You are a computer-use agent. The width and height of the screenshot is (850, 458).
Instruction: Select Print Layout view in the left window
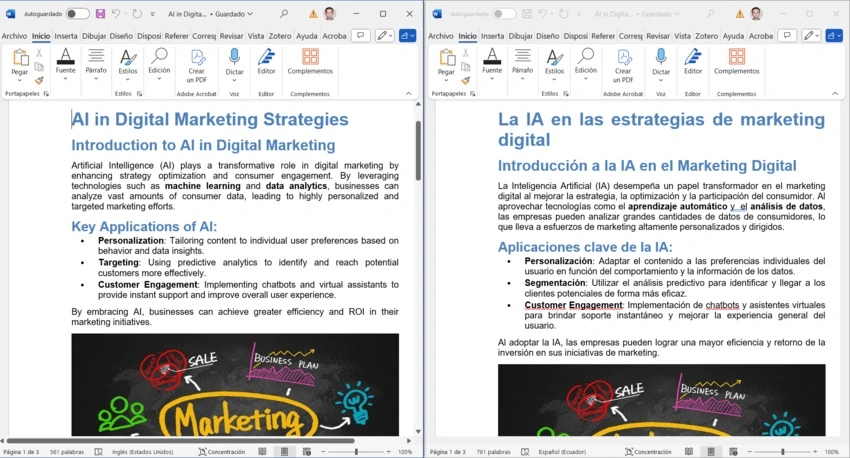click(x=284, y=451)
